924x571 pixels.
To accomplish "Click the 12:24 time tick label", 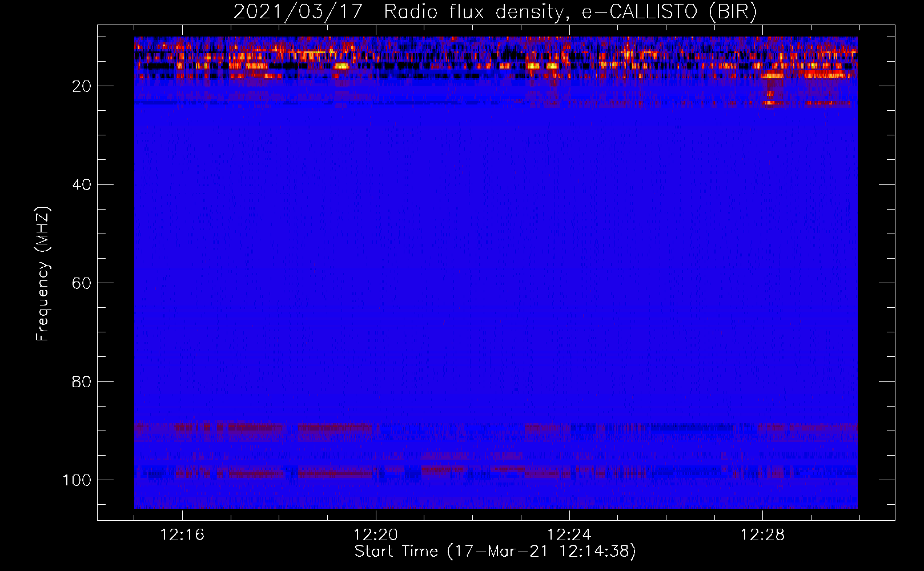I will [x=569, y=535].
